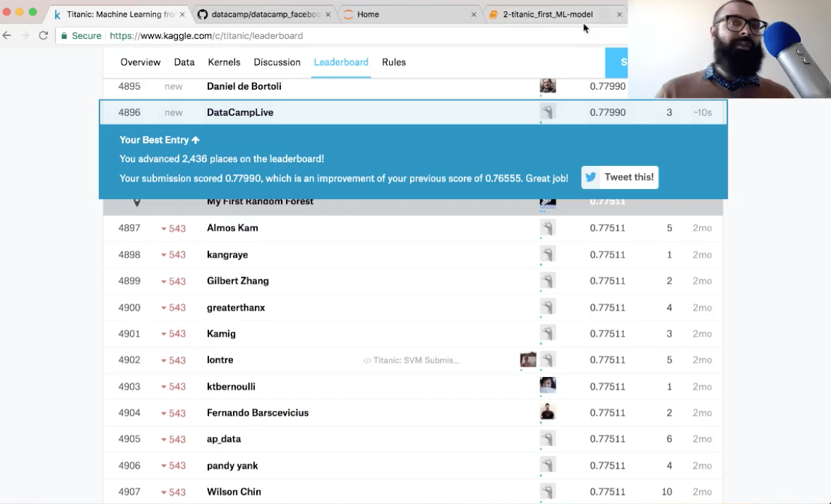
Task: Close the datacamp GitHub tab
Action: coord(328,15)
